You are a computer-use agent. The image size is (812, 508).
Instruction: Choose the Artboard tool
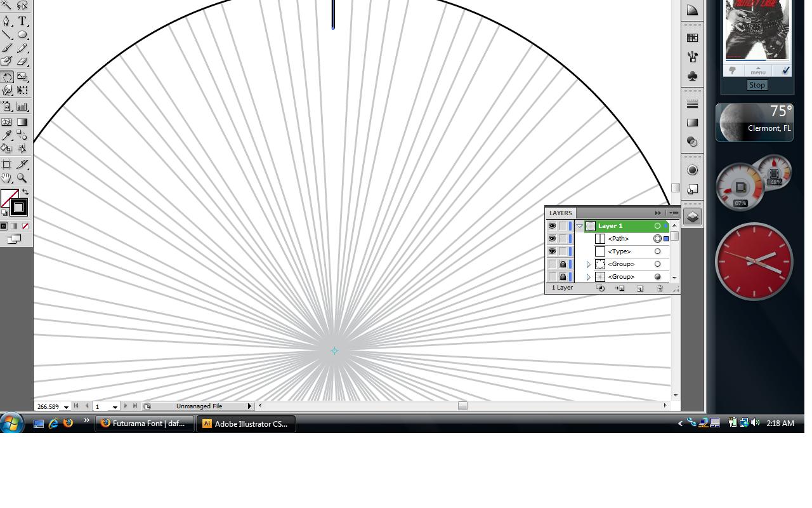[7, 164]
